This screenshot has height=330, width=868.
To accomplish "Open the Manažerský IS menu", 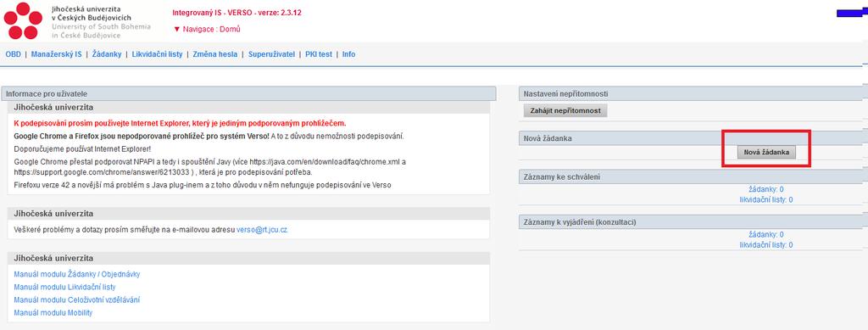I will pos(57,54).
